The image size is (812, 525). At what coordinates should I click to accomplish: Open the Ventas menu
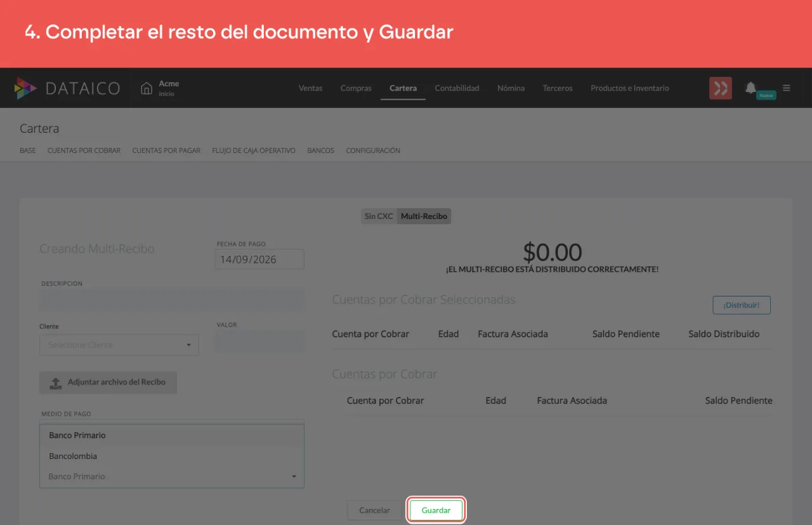click(x=310, y=88)
